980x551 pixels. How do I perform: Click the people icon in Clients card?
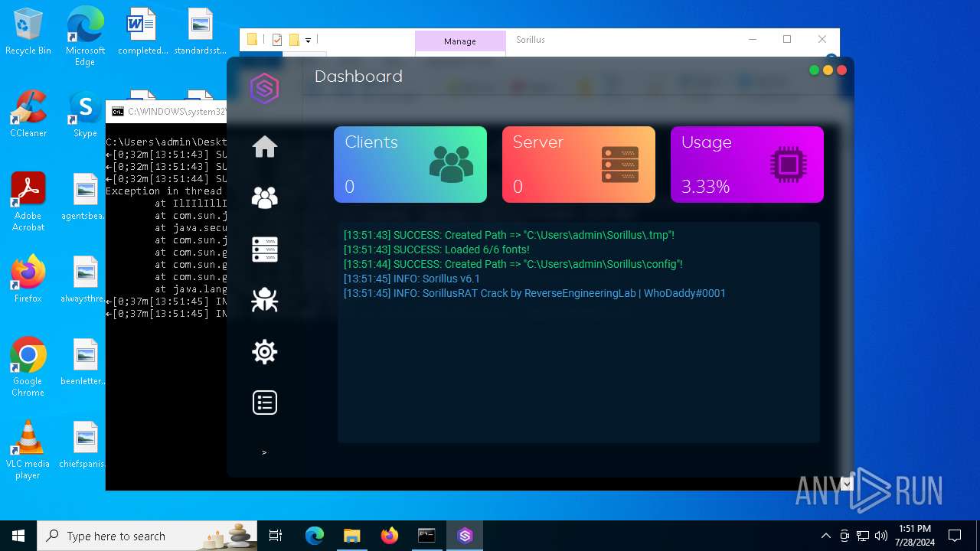coord(452,165)
